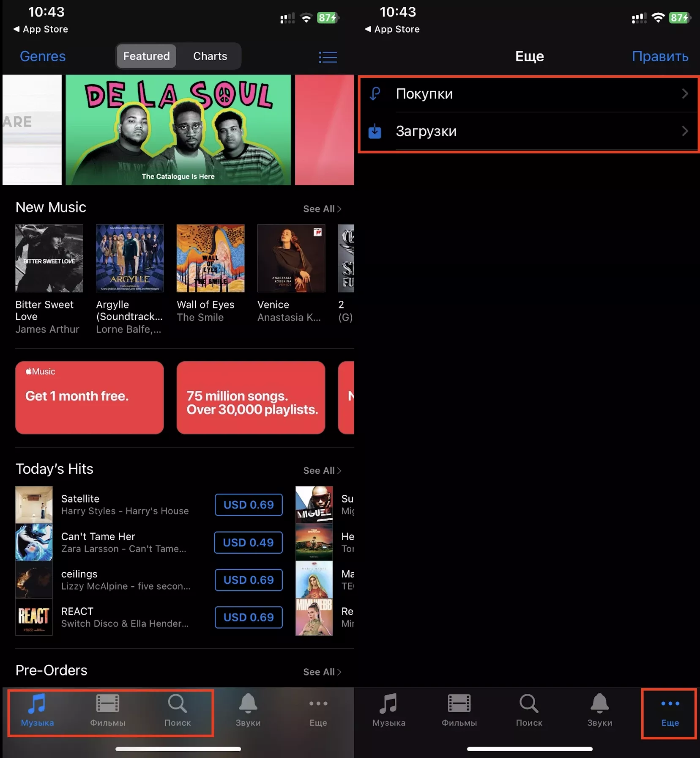Select 'Lizzy McAlpine - five secon...' text
700x758 pixels.
[126, 586]
